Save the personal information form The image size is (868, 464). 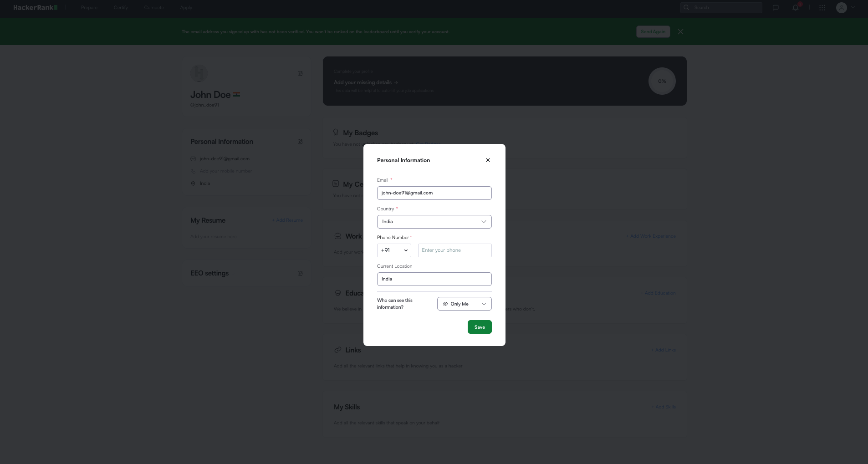tap(480, 327)
